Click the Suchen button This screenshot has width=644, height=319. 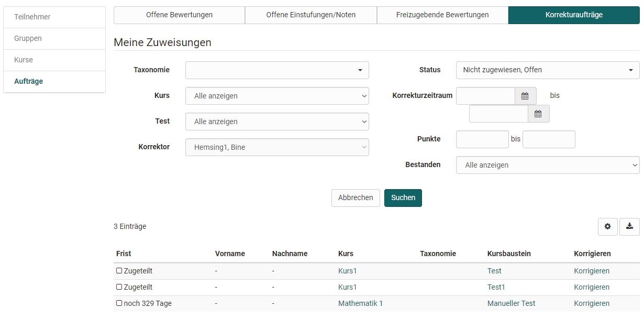point(403,197)
